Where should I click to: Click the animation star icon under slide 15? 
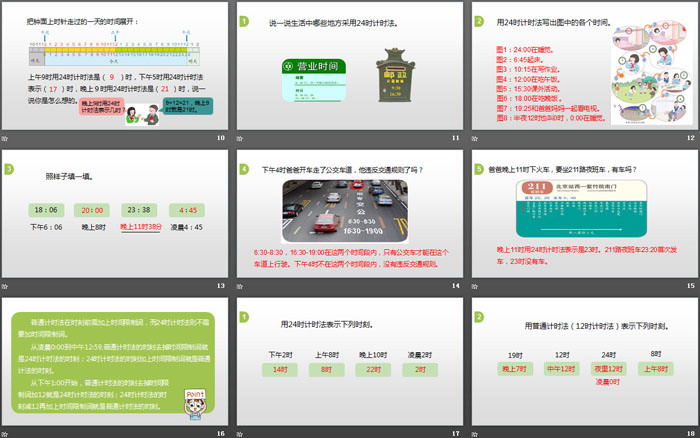coord(475,286)
